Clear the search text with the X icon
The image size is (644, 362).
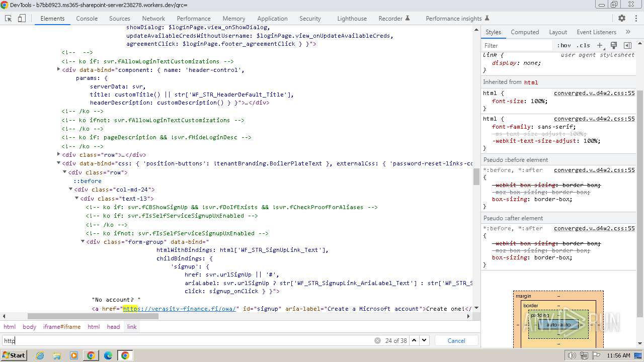pyautogui.click(x=377, y=340)
